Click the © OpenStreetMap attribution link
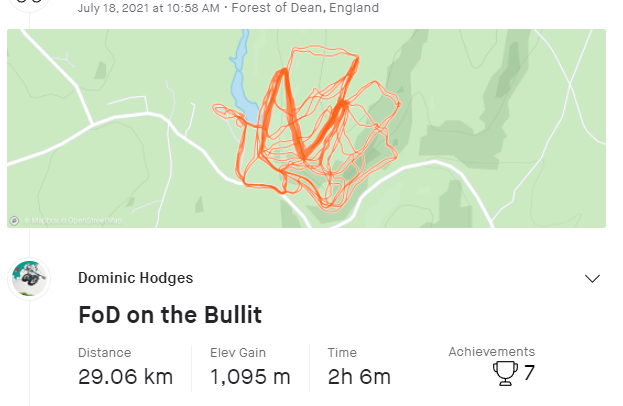Image resolution: width=623 pixels, height=406 pixels. tap(93, 220)
